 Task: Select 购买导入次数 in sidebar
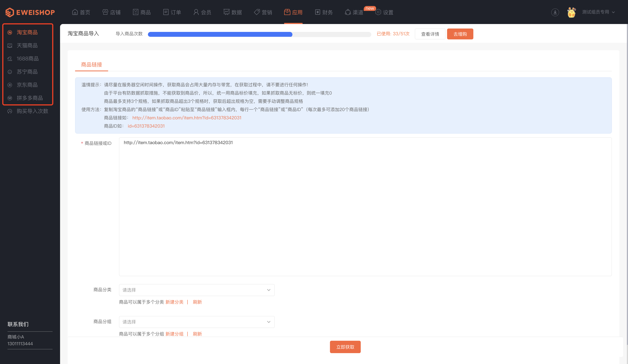click(32, 111)
